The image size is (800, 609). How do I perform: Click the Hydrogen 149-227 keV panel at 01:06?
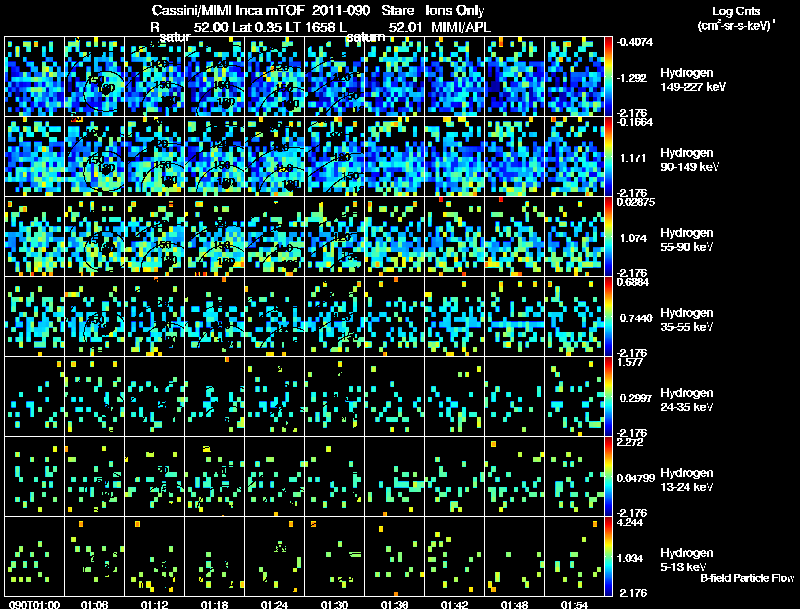point(94,77)
